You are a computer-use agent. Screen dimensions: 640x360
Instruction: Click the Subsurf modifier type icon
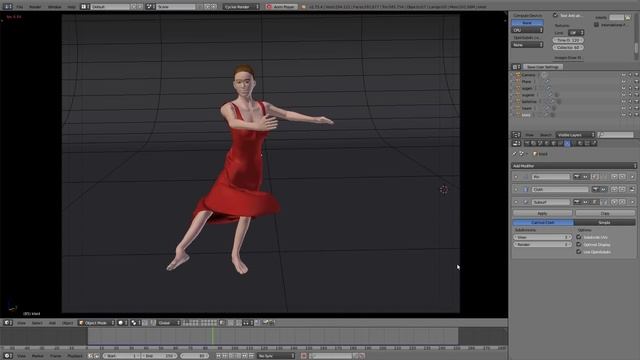click(x=526, y=202)
